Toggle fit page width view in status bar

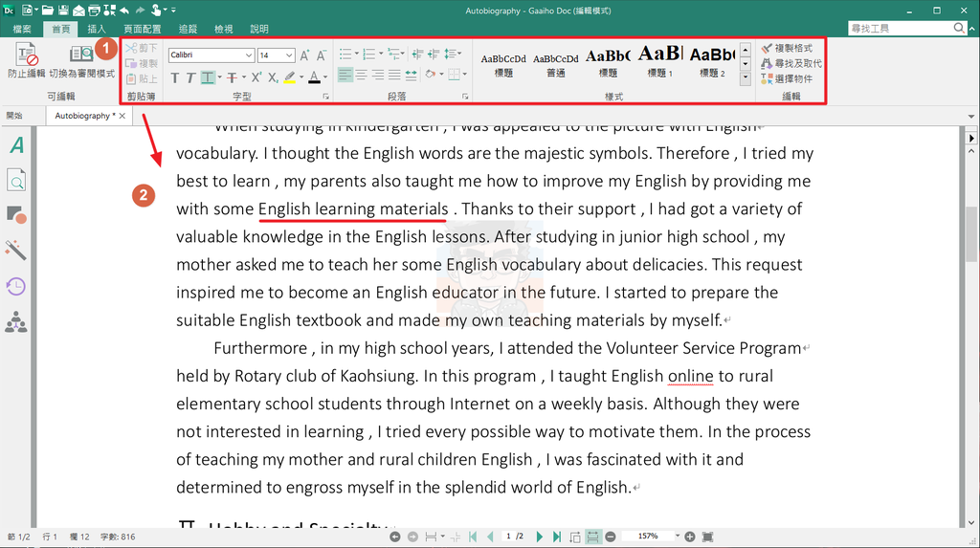pos(592,537)
